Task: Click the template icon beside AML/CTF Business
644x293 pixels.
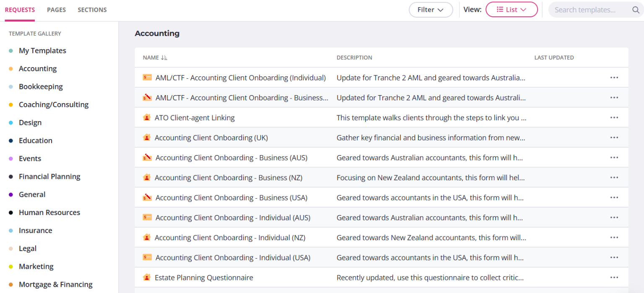Action: (x=147, y=98)
